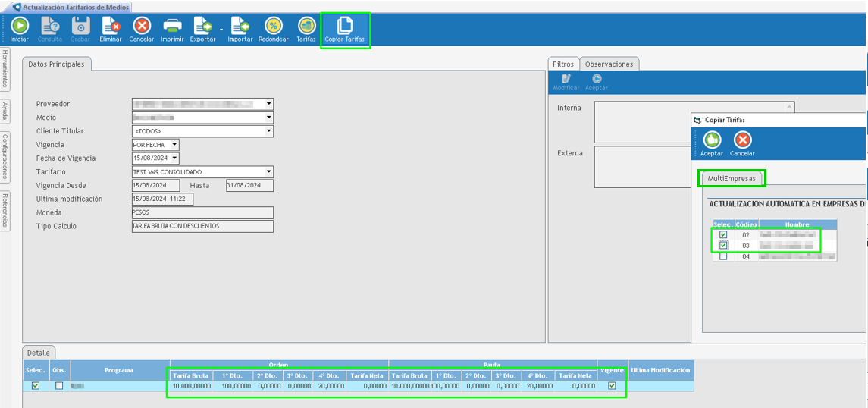Expand the Proveedor dropdown
This screenshot has width=868, height=408.
coord(269,104)
